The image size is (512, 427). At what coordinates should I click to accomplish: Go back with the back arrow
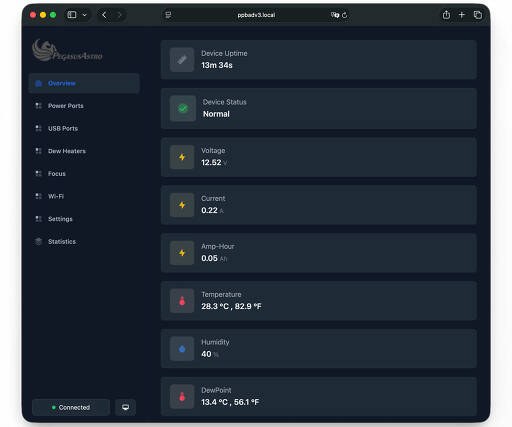pyautogui.click(x=104, y=15)
